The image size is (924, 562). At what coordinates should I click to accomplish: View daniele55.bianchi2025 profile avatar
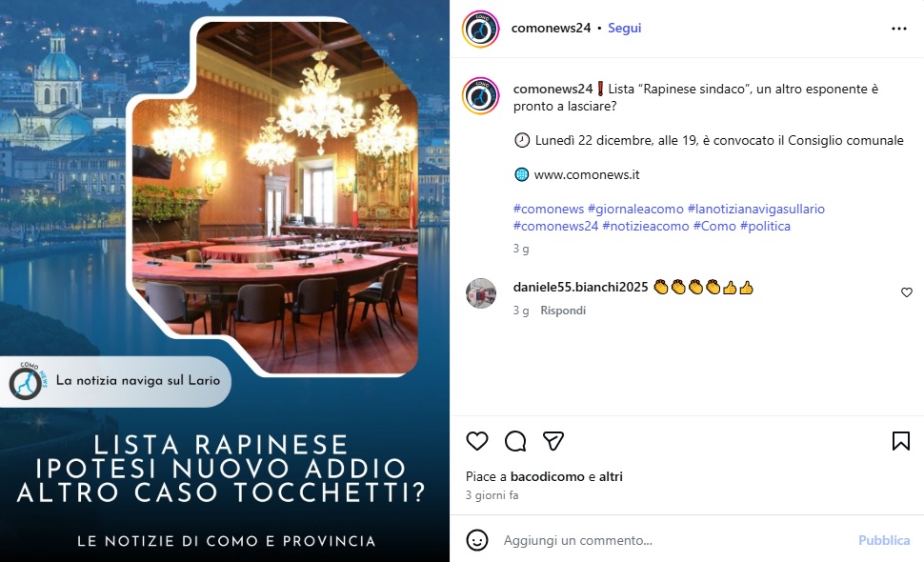tap(481, 292)
